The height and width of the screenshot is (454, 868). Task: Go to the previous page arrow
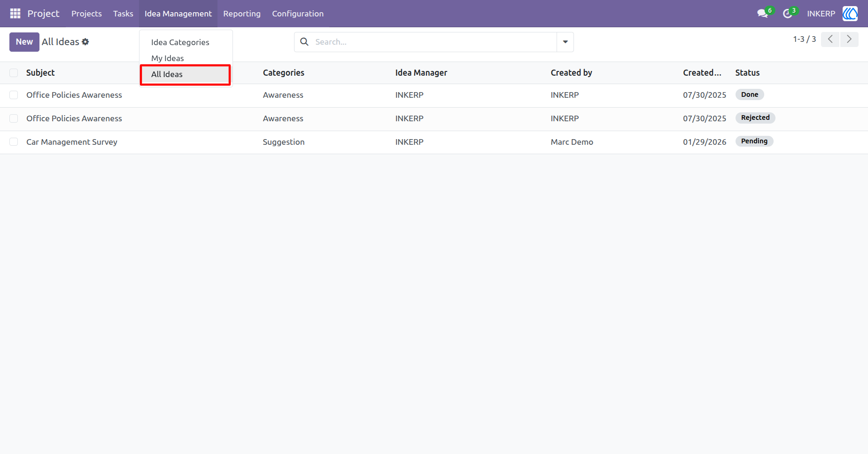(830, 39)
